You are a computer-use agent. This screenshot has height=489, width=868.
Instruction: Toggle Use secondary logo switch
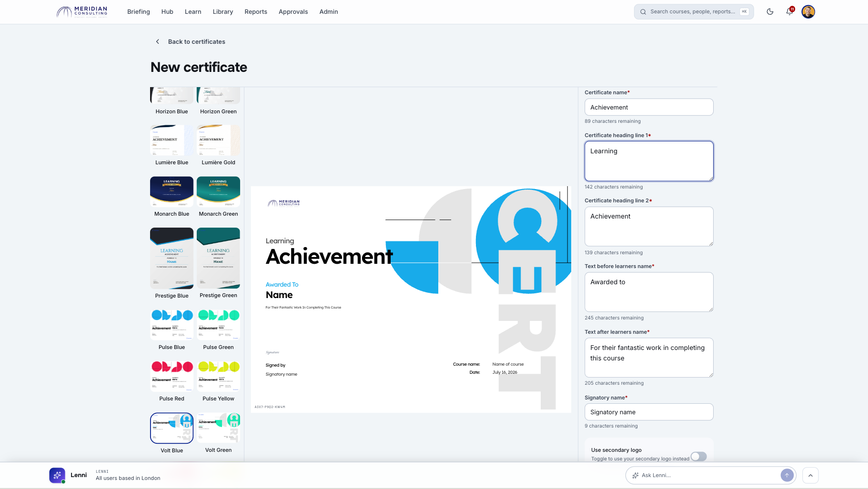point(699,457)
